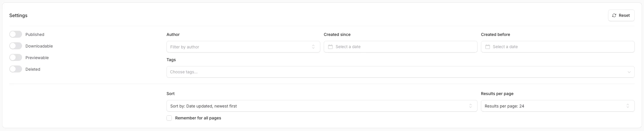644x131 pixels.
Task: Turn on the Downloadable switch
Action: pyautogui.click(x=16, y=46)
